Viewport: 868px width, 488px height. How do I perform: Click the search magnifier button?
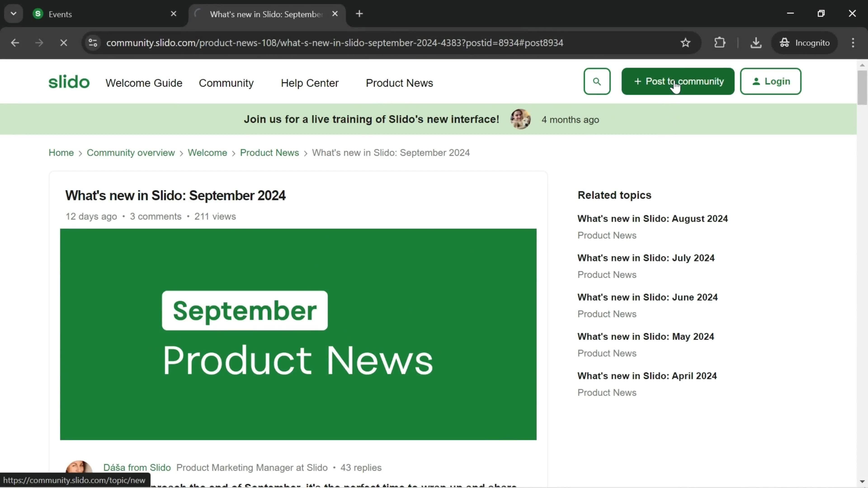(597, 81)
